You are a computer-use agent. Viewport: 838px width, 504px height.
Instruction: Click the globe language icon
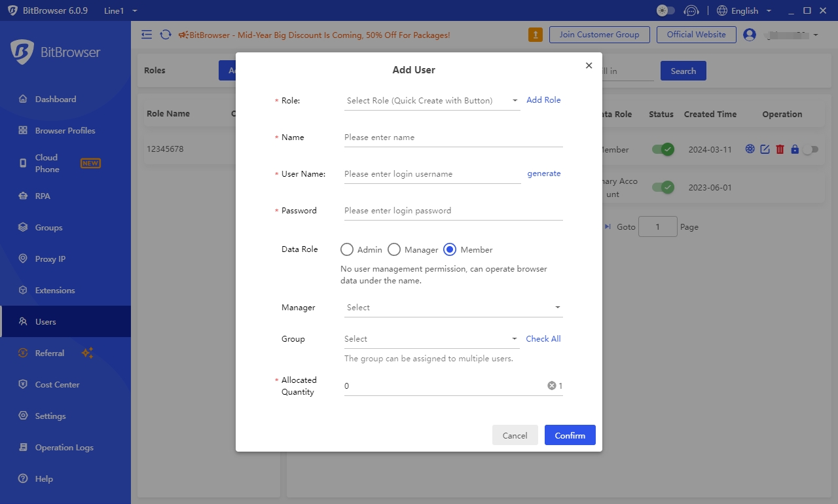coord(722,10)
